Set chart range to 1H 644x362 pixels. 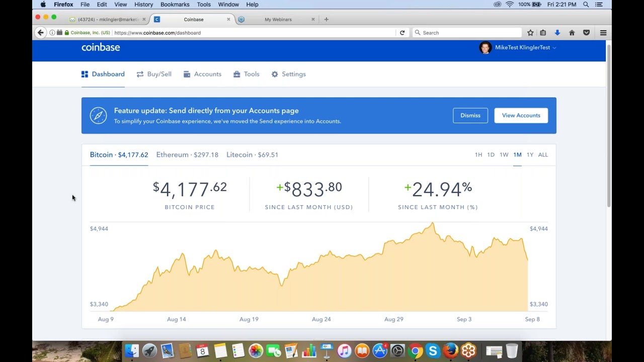tap(478, 155)
